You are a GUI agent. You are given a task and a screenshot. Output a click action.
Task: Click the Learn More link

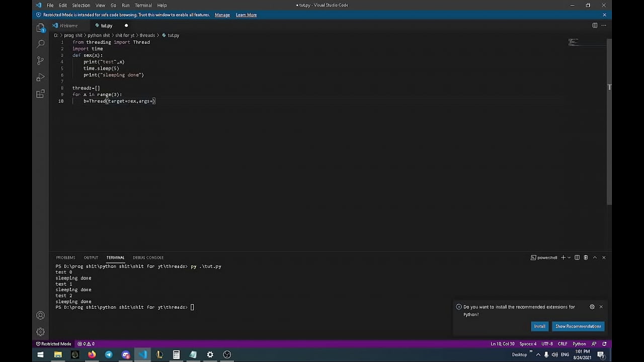pyautogui.click(x=246, y=15)
